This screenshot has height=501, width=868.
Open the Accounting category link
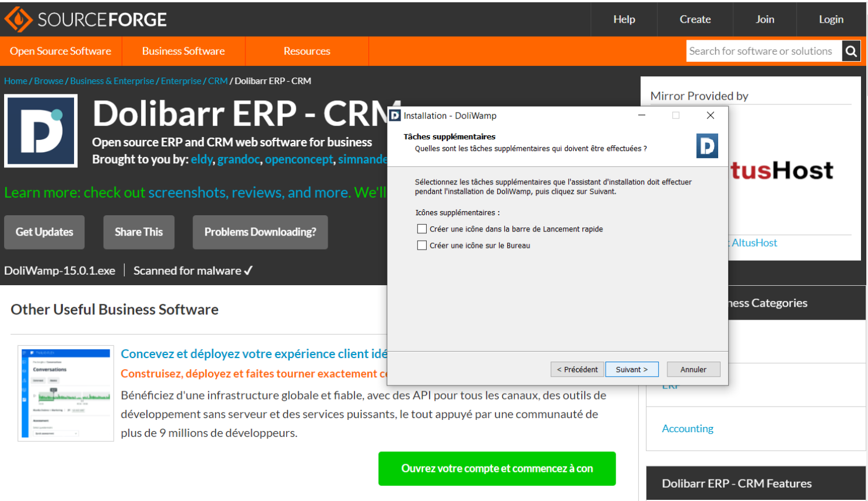coord(687,429)
